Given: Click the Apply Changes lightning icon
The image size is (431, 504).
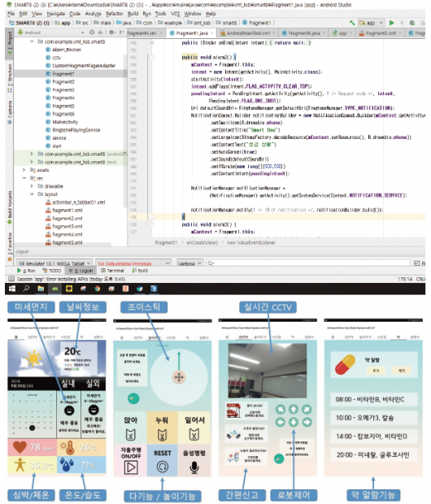Looking at the screenshot, I should point(402,23).
